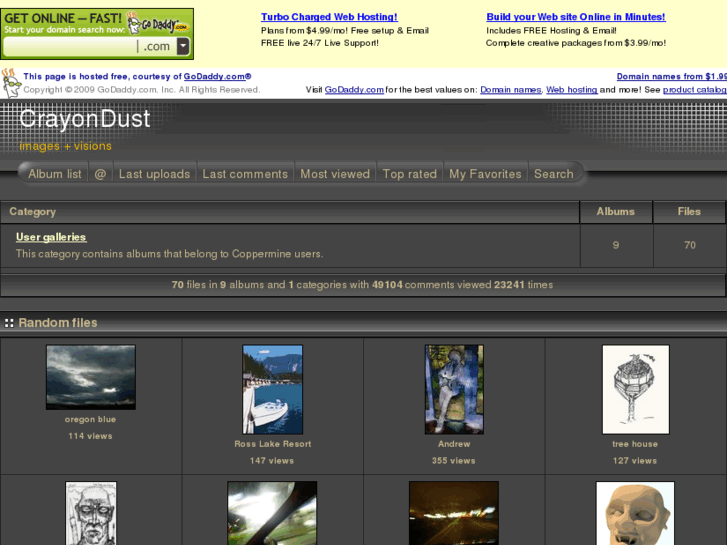This screenshot has width=727, height=545.
Task: Click the Random files heading
Action: click(58, 323)
